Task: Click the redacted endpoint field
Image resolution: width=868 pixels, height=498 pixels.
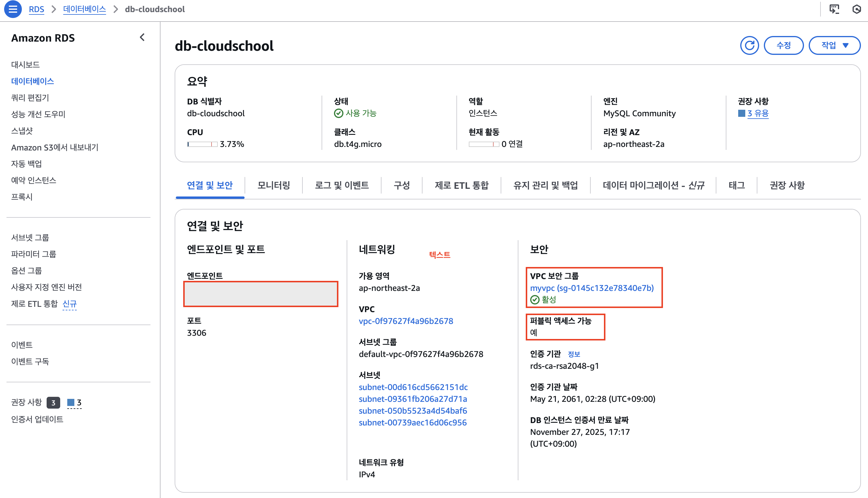Action: (261, 294)
